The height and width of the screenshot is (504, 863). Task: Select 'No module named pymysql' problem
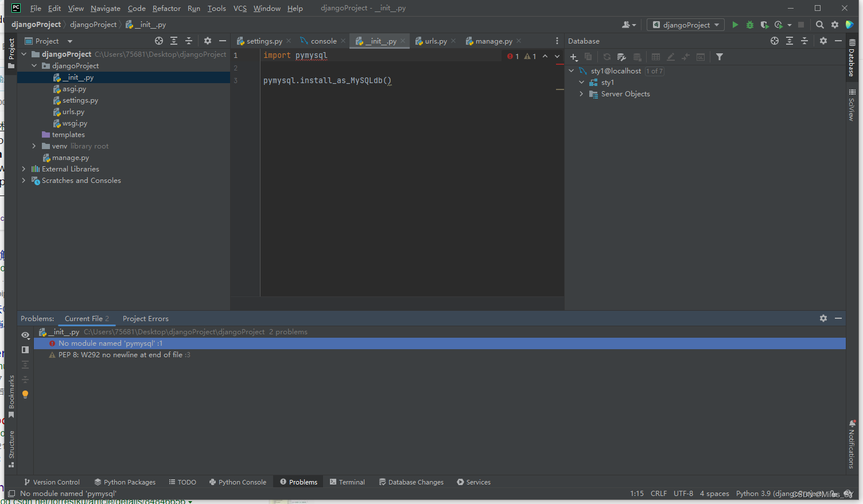click(440, 343)
